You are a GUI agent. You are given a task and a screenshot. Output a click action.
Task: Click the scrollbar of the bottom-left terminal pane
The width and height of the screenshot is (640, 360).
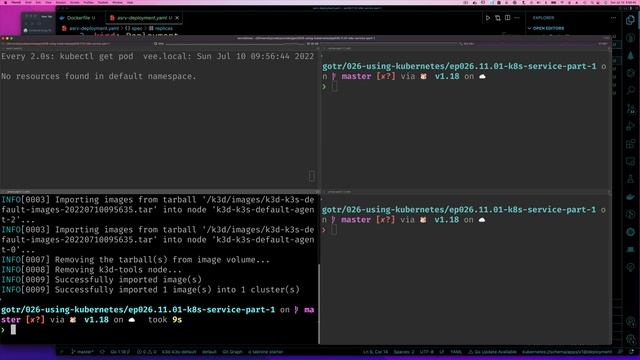click(319, 304)
